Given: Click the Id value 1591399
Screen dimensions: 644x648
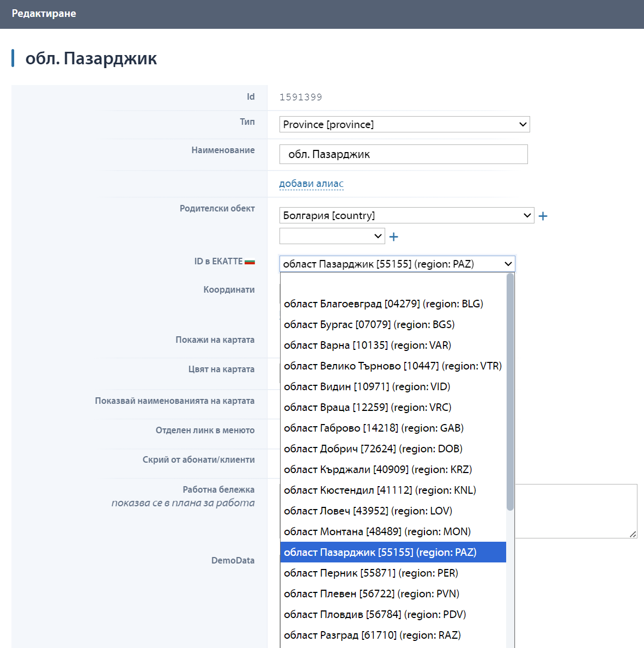Looking at the screenshot, I should [x=301, y=97].
